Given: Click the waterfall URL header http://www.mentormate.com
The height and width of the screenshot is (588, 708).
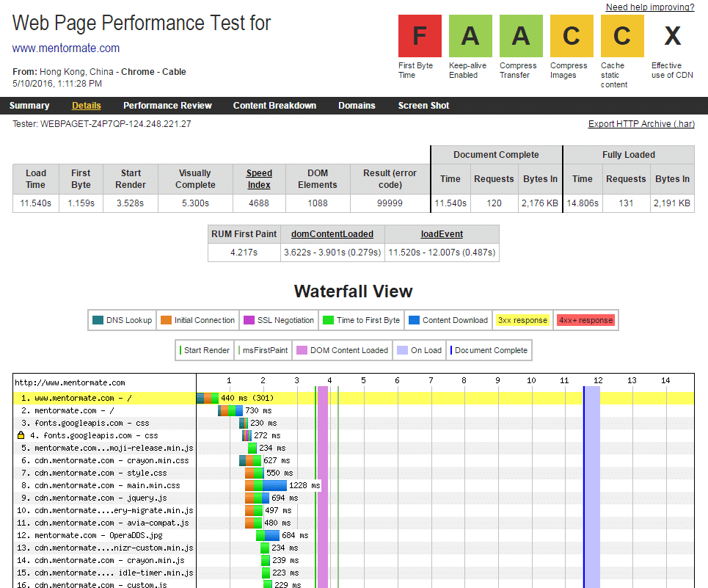Looking at the screenshot, I should 70,383.
